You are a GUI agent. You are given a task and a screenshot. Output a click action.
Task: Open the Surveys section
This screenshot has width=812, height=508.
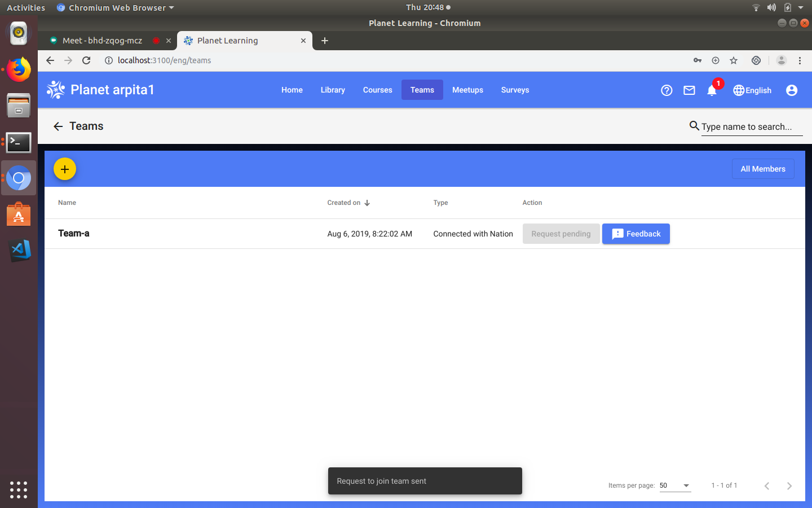(x=515, y=90)
